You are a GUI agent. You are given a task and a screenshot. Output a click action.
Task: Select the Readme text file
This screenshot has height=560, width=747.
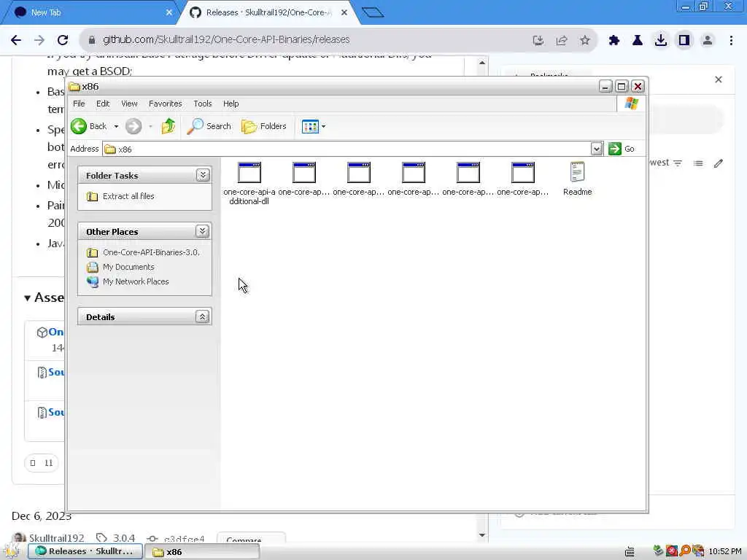point(578,179)
